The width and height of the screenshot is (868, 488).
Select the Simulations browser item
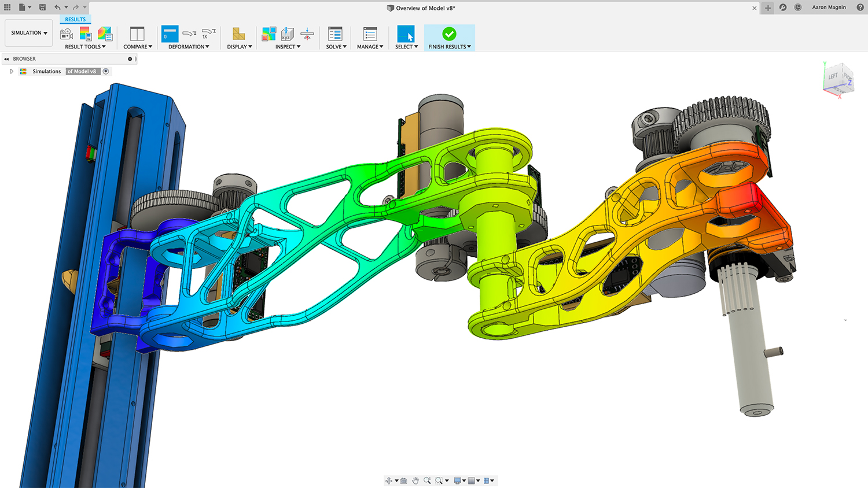pyautogui.click(x=47, y=71)
